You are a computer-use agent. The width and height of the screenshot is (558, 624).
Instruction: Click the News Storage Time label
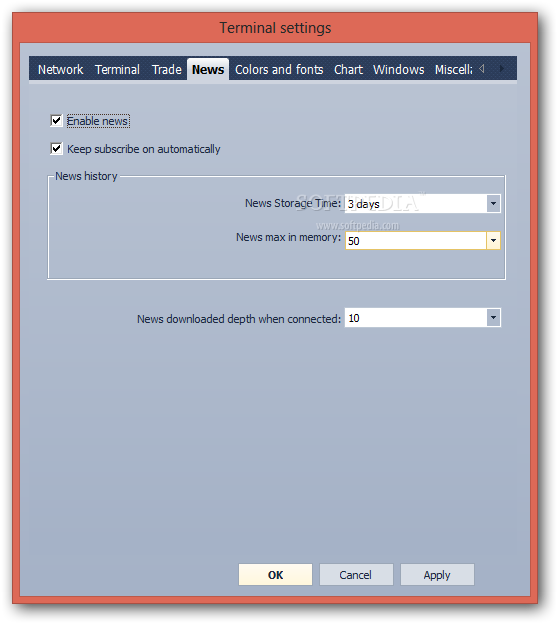pos(293,203)
